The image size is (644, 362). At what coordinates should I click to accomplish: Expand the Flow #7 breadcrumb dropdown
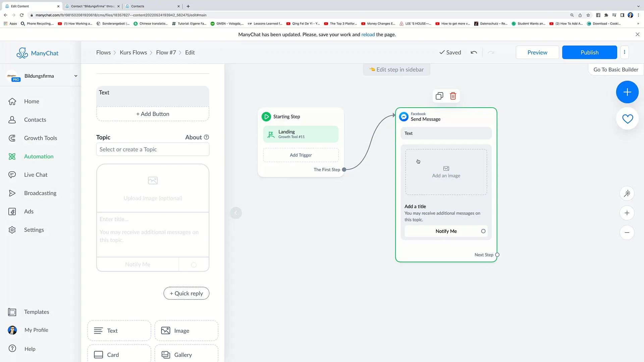click(167, 52)
